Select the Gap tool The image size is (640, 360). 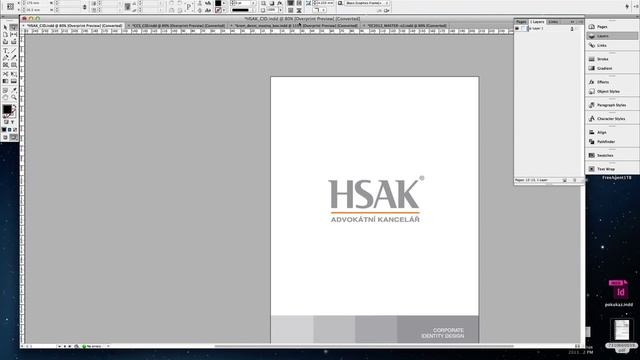coord(13,35)
